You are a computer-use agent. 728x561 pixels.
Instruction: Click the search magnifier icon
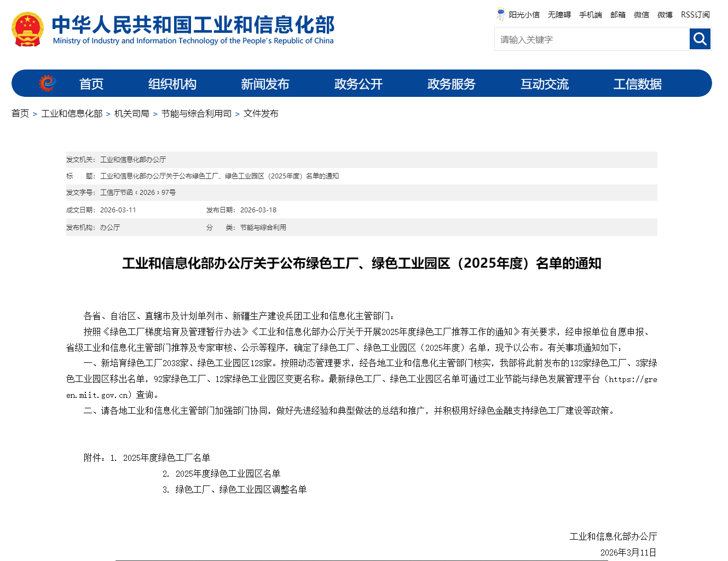700,39
